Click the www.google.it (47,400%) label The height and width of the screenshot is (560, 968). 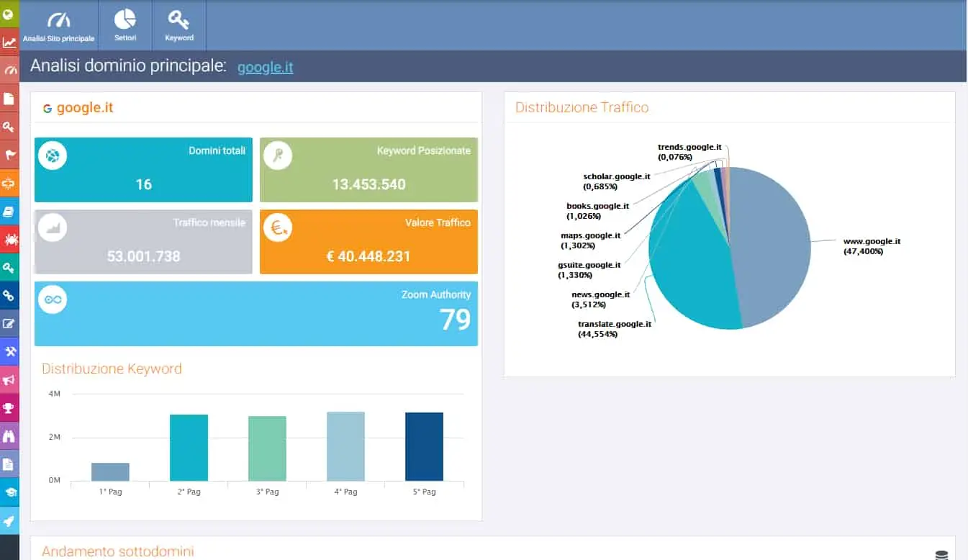click(872, 246)
